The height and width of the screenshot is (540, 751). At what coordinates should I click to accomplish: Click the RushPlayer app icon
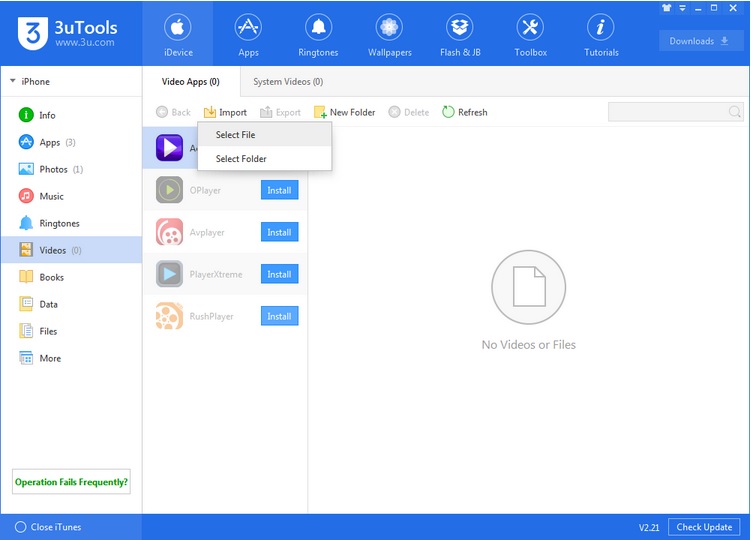[x=169, y=316]
